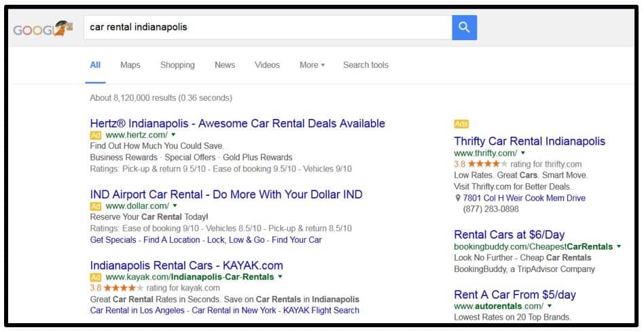Click the www.thrifty.com URL text
Image resolution: width=644 pixels, height=332 pixels.
486,153
